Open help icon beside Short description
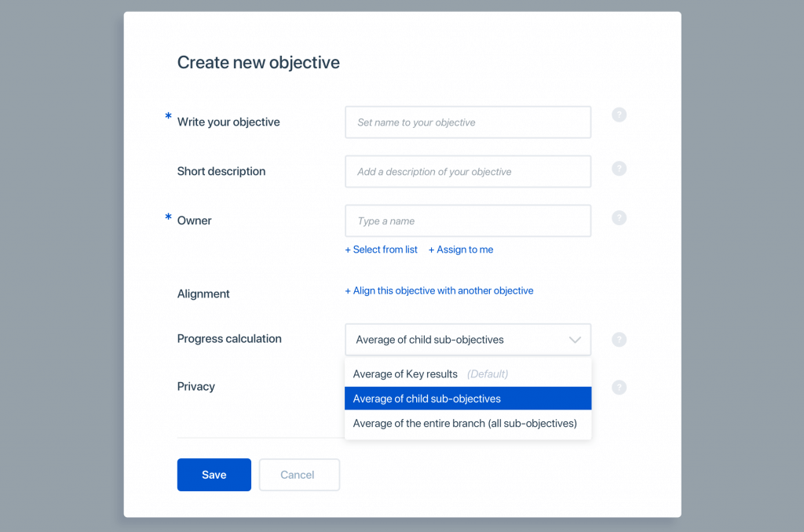This screenshot has height=532, width=804. 619,169
